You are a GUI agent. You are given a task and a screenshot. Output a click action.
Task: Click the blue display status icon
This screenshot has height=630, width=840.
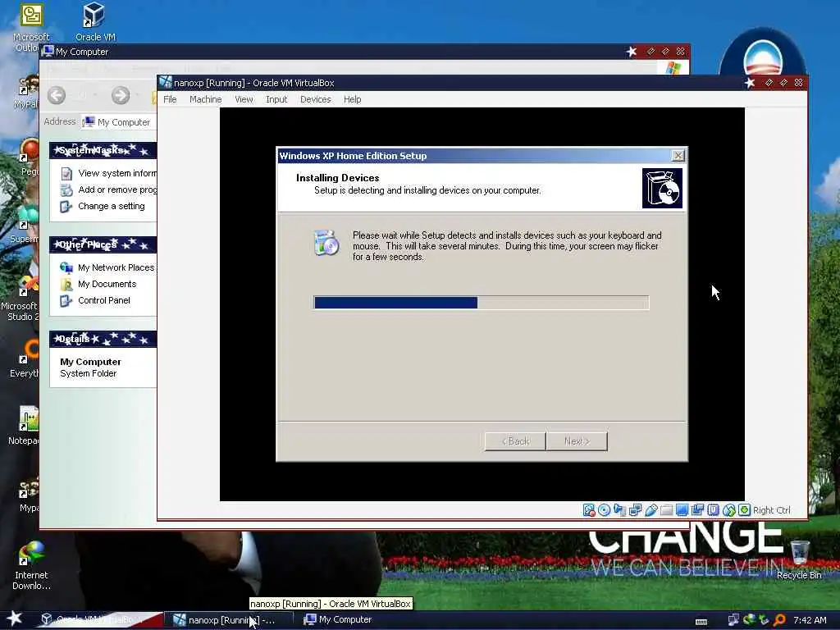682,510
